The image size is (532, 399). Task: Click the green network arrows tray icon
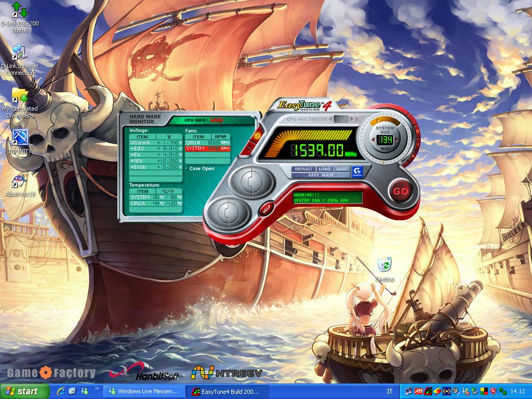(x=503, y=392)
